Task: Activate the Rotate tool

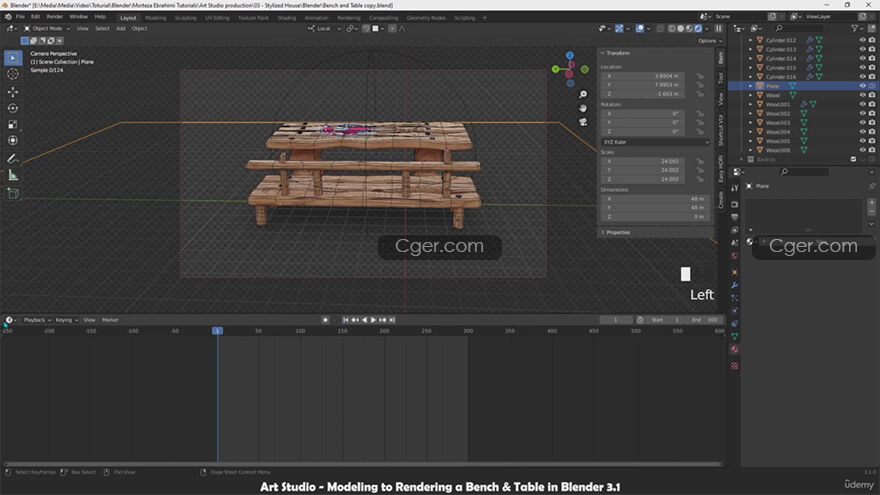Action: pyautogui.click(x=13, y=108)
